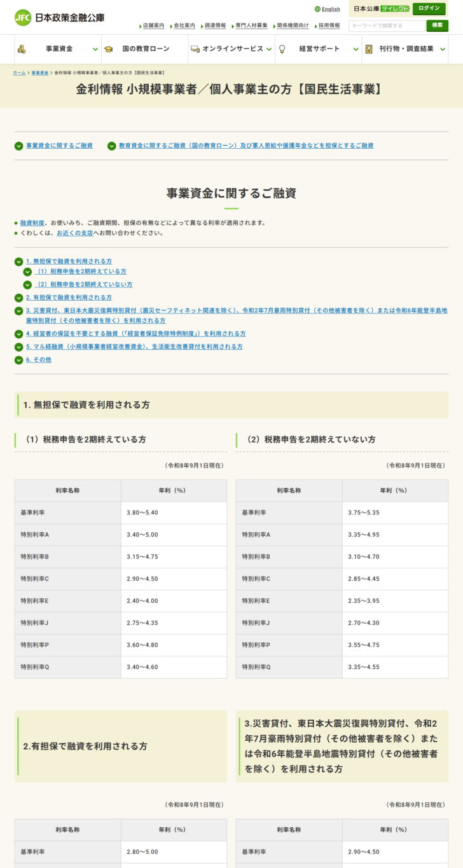Expand the 経営サポート menu chevron
This screenshot has width=463, height=868.
coord(356,49)
